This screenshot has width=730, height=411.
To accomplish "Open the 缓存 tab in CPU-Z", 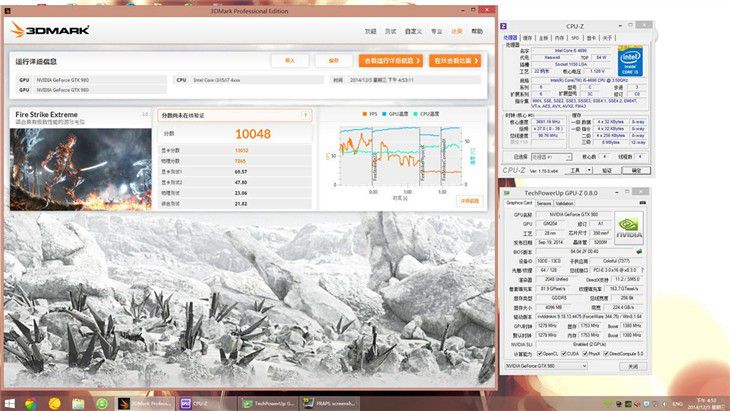I will coord(527,38).
